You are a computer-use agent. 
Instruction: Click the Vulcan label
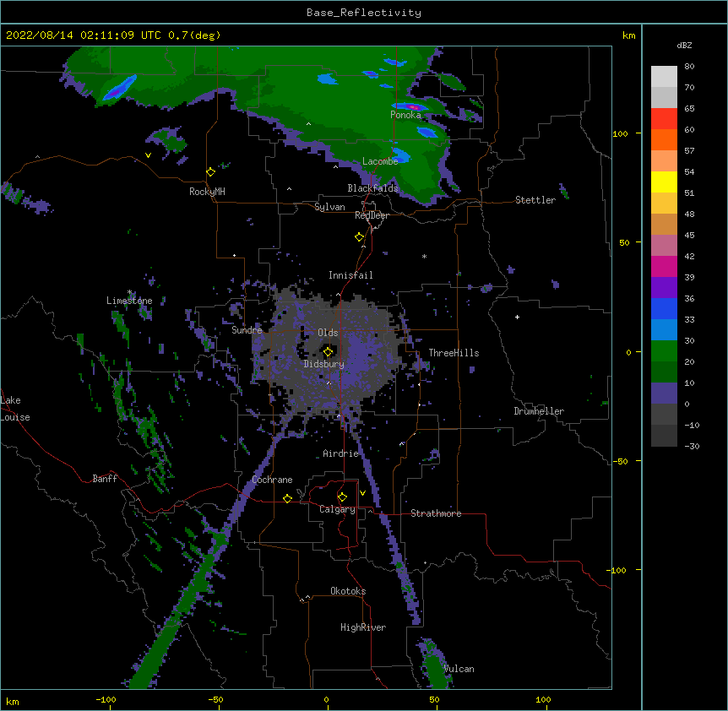459,669
